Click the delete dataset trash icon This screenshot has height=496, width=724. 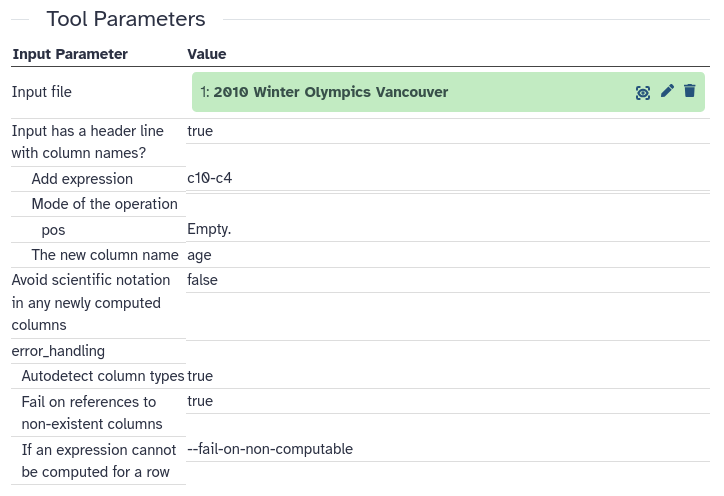(689, 92)
